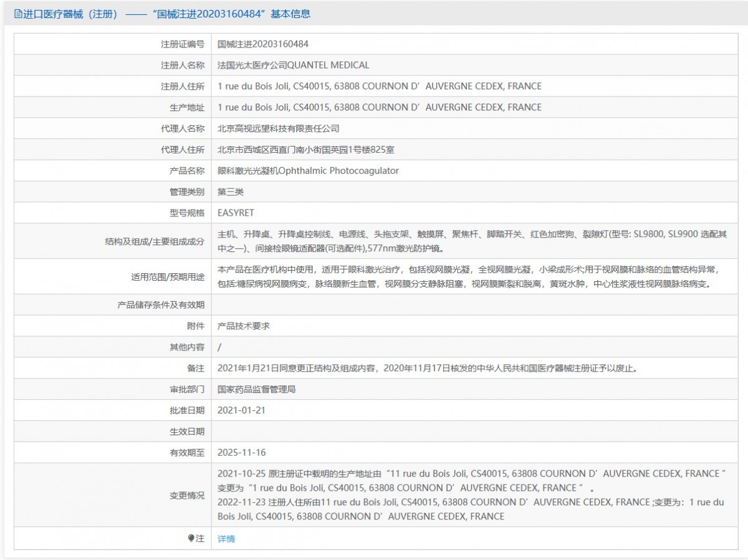Click the 结构及组成/主要组成成分 label
This screenshot has width=748, height=560.
pyautogui.click(x=155, y=241)
